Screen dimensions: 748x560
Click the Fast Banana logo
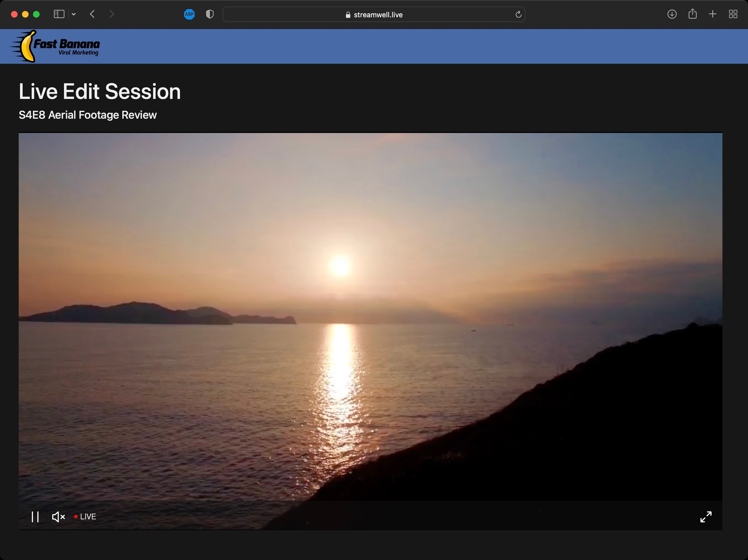pyautogui.click(x=56, y=46)
